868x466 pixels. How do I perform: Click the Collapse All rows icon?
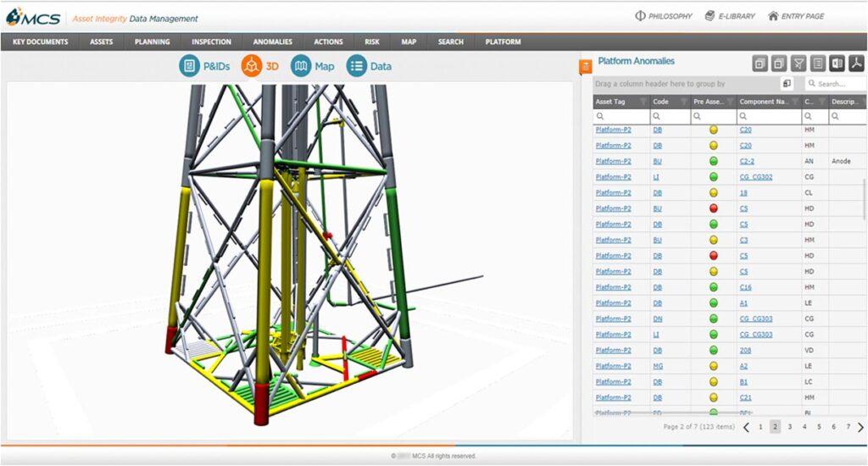(x=779, y=64)
